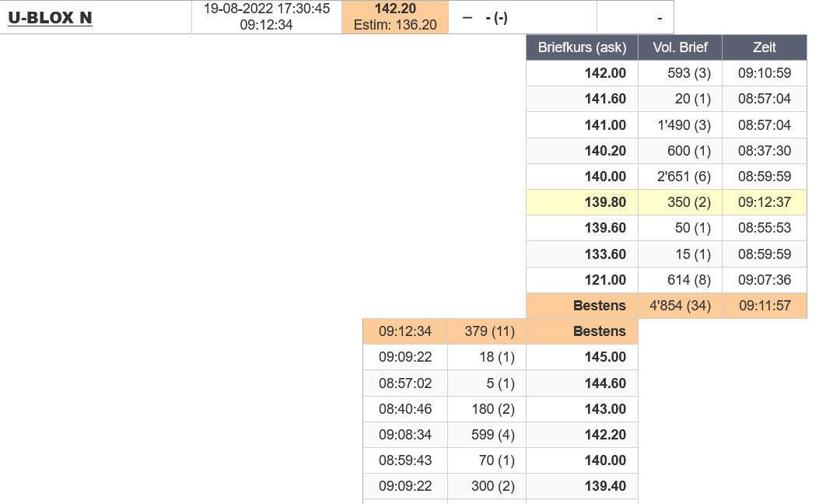
Task: Click the time 09:10:59
Action: coord(764,73)
